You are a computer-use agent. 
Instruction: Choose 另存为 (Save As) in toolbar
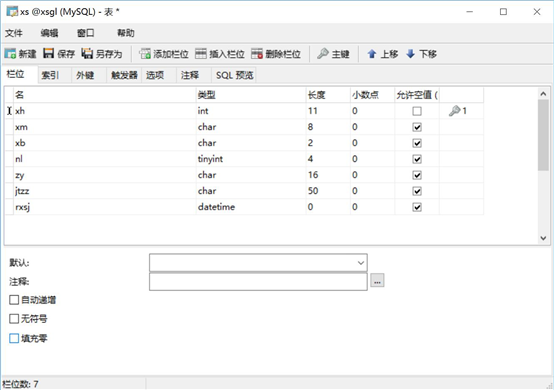(102, 54)
